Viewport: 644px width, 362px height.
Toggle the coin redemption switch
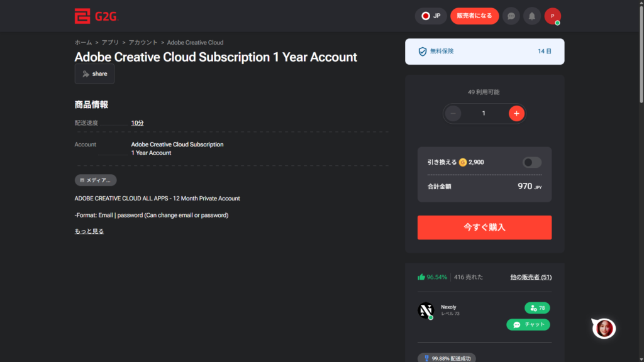pos(531,162)
